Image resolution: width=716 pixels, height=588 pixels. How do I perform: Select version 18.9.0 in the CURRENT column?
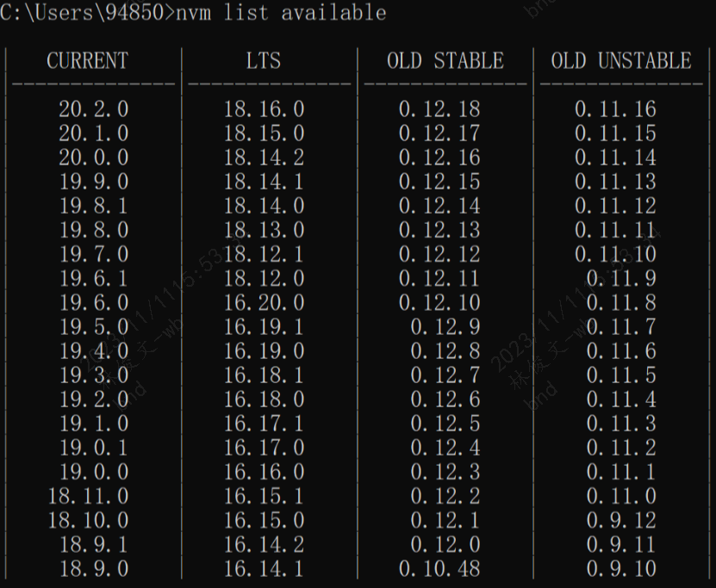[x=94, y=569]
